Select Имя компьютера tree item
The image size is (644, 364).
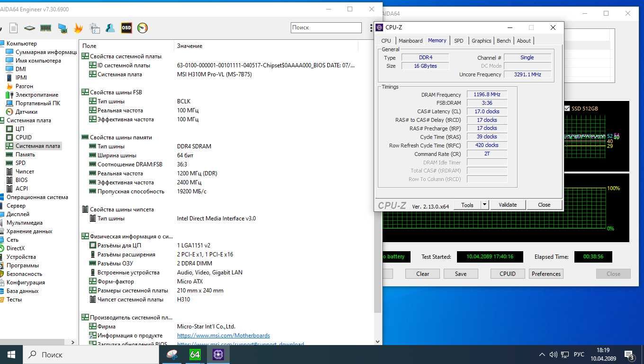pos(38,61)
